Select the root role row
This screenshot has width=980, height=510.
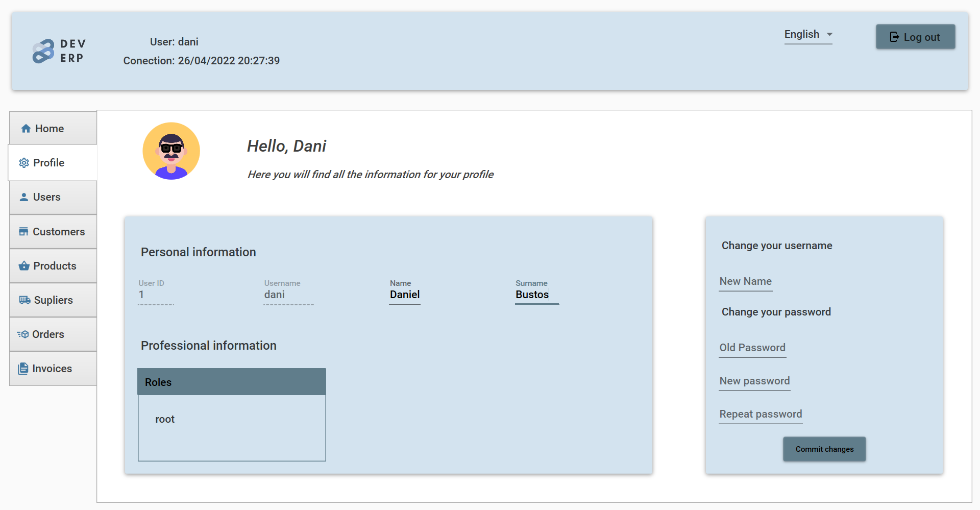tap(164, 419)
